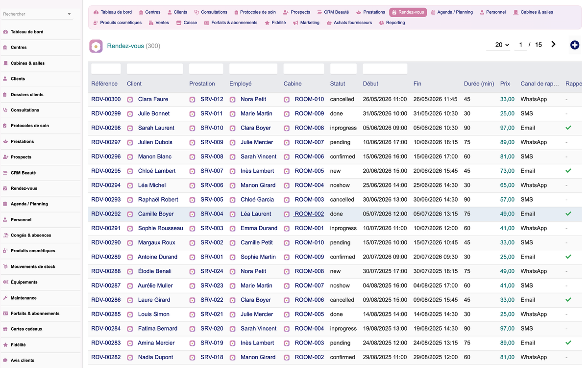The image size is (588, 368).
Task: Sort by Début column header
Action: [370, 84]
